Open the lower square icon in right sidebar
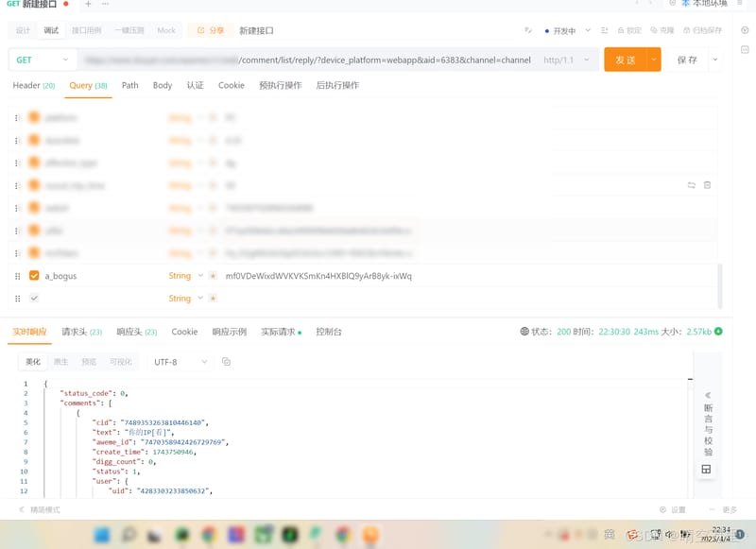 745,49
